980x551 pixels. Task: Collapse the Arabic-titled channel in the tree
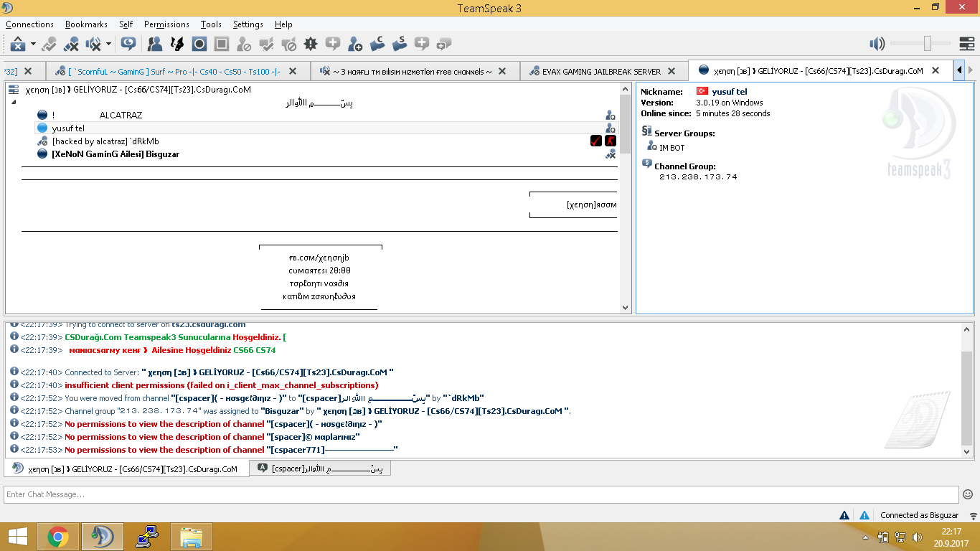coord(14,103)
